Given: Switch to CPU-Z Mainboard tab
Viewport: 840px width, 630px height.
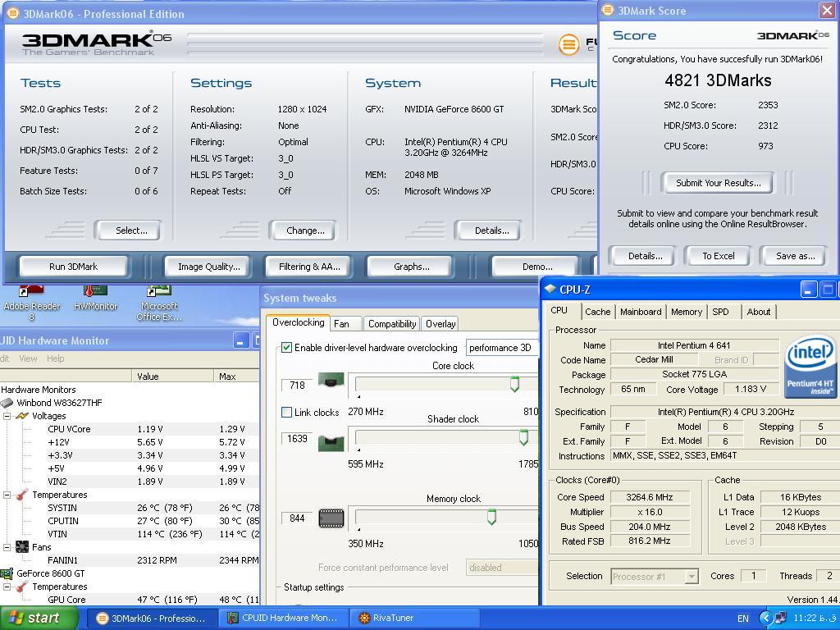Looking at the screenshot, I should [640, 312].
